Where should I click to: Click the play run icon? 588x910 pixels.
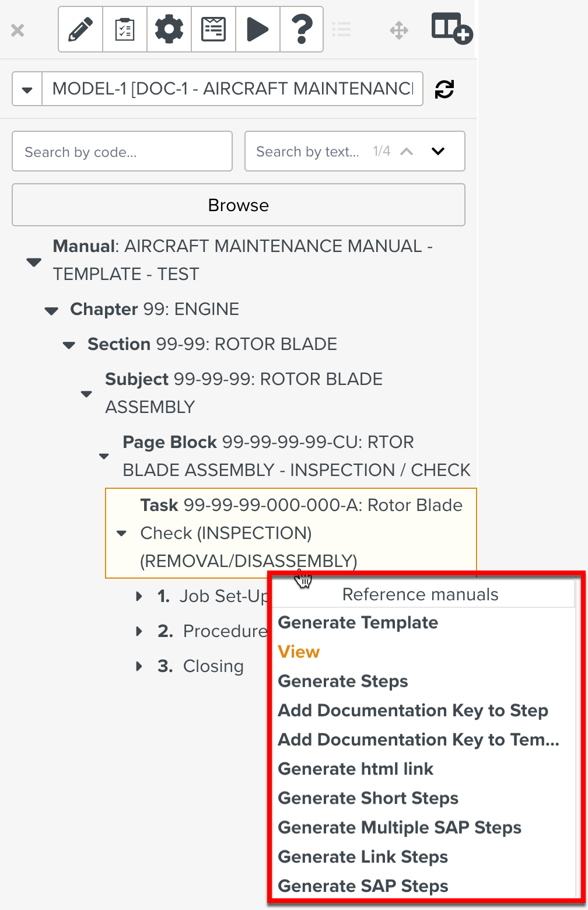tap(257, 29)
